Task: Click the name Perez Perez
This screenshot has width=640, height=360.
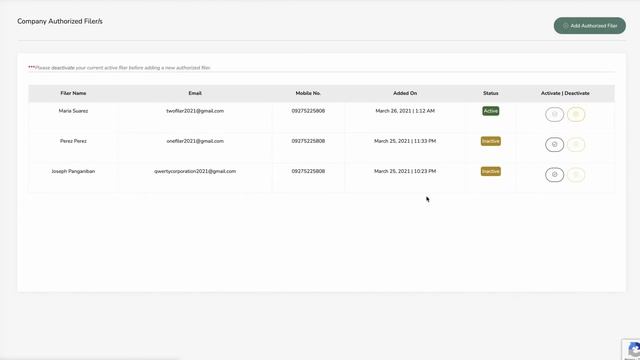Action: coord(73,141)
